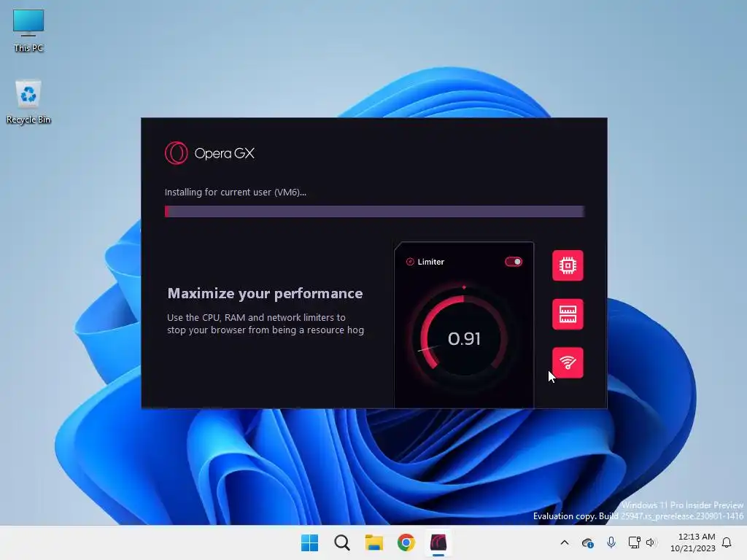Click the RAM limiter memory icon

(x=568, y=314)
